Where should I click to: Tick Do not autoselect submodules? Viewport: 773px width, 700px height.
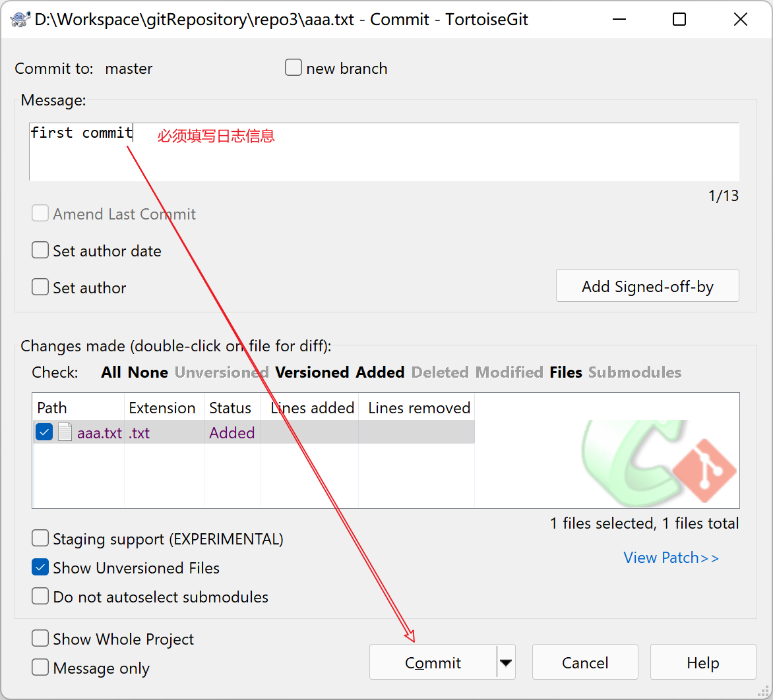41,597
